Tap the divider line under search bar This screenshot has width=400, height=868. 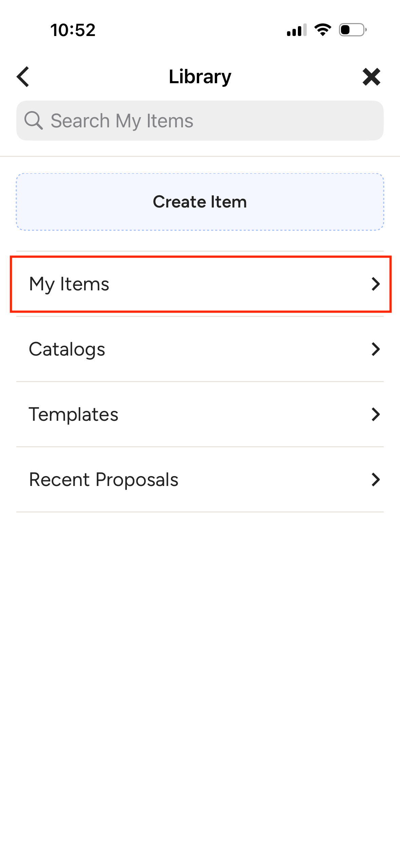click(200, 156)
